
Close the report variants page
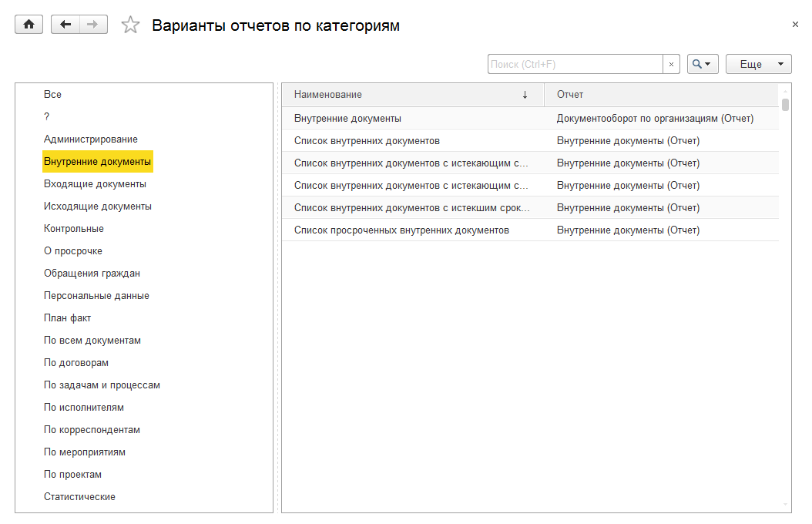(795, 25)
